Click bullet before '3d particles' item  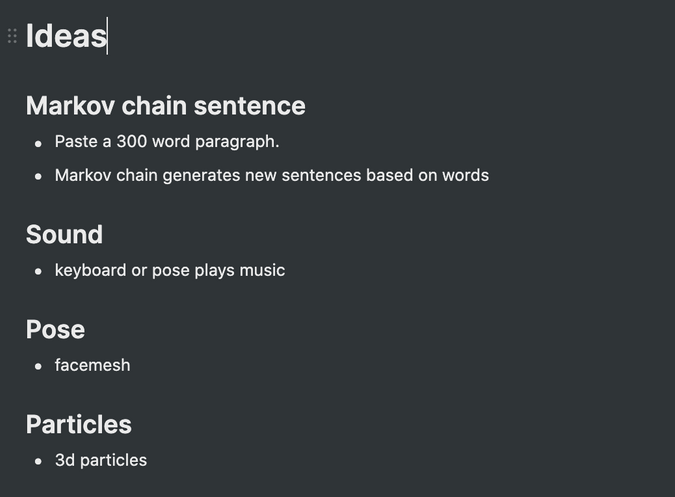(x=38, y=461)
